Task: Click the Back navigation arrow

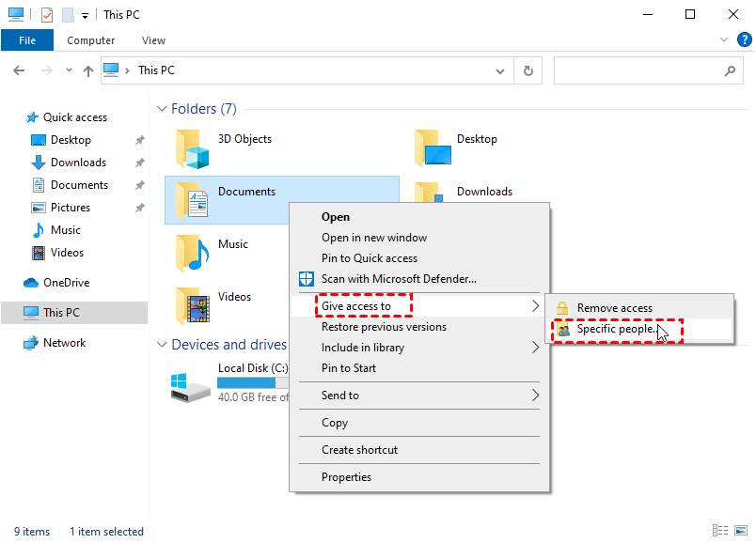Action: [x=20, y=70]
